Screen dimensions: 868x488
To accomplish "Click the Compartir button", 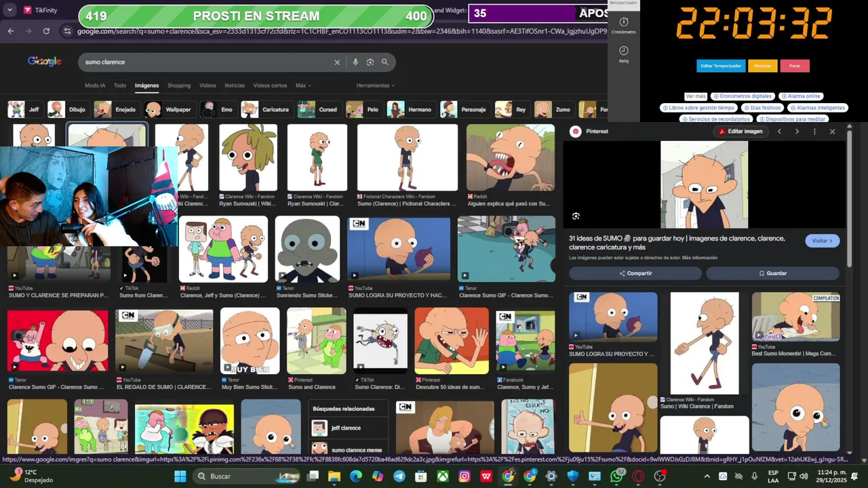I will [x=635, y=273].
